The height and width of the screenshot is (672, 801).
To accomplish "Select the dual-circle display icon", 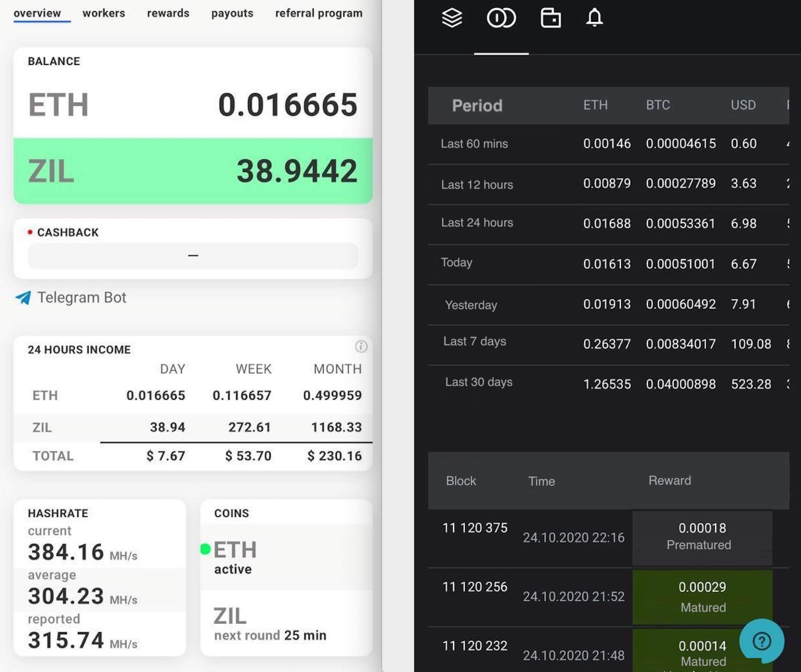I will 501,17.
